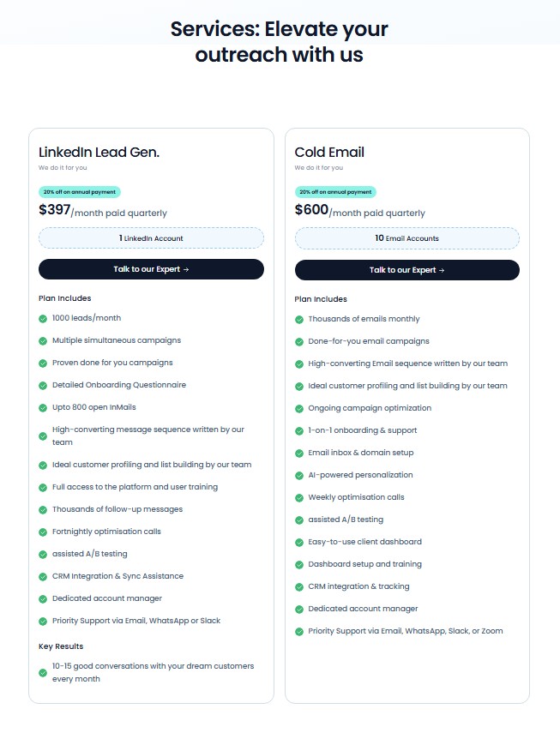Click the key results checkmark icon
The width and height of the screenshot is (560, 733).
pyautogui.click(x=42, y=672)
